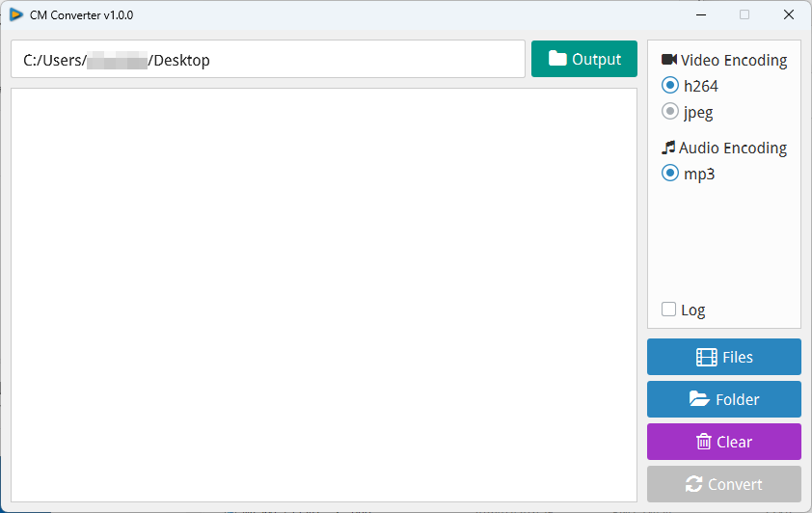
Task: Enable the Log checkbox
Action: pyautogui.click(x=668, y=309)
